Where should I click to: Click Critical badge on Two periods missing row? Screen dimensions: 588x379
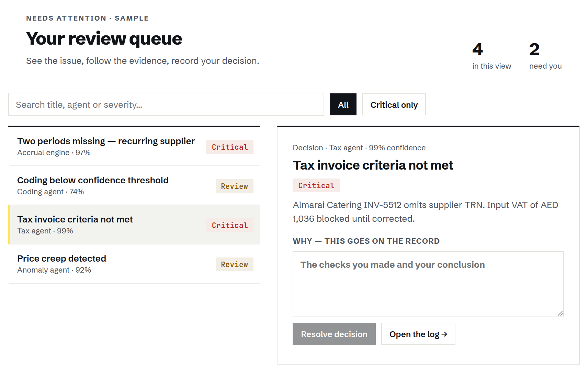(x=230, y=147)
